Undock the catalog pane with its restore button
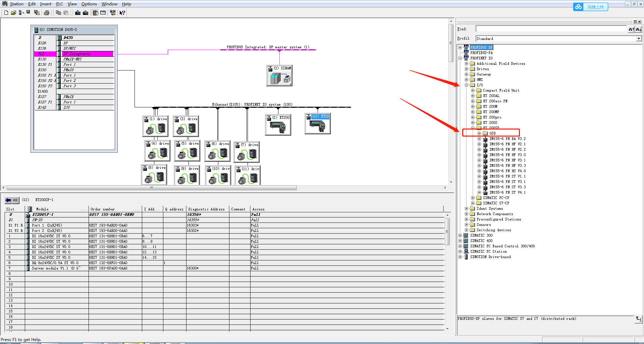The height and width of the screenshot is (344, 644). tap(635, 21)
